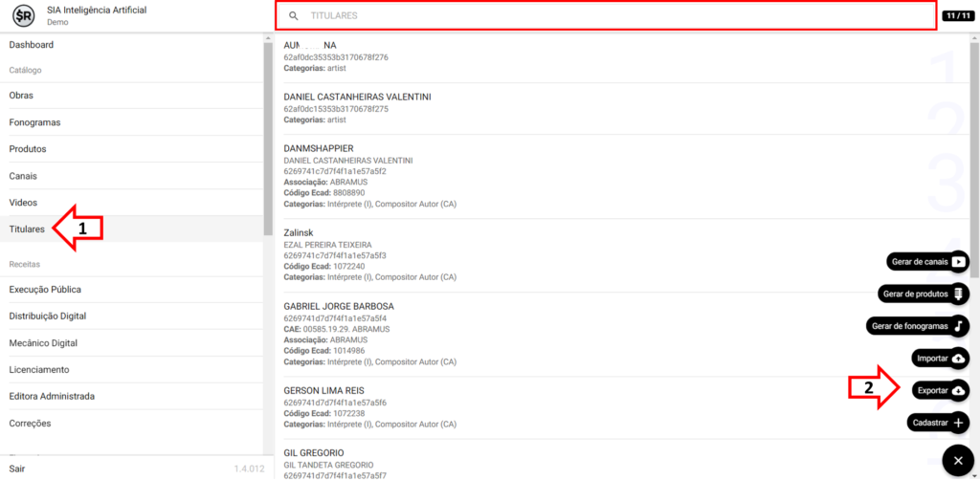
Task: Click Sair to log out
Action: point(18,469)
